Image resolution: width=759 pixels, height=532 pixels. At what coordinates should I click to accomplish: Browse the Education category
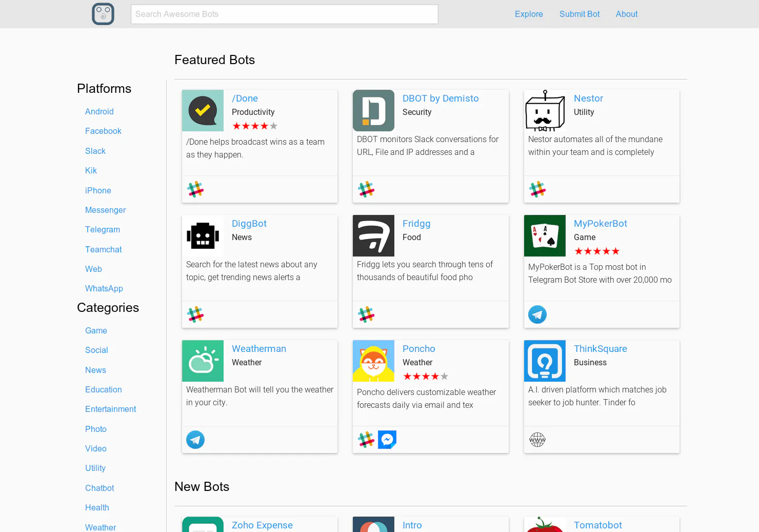(x=104, y=389)
